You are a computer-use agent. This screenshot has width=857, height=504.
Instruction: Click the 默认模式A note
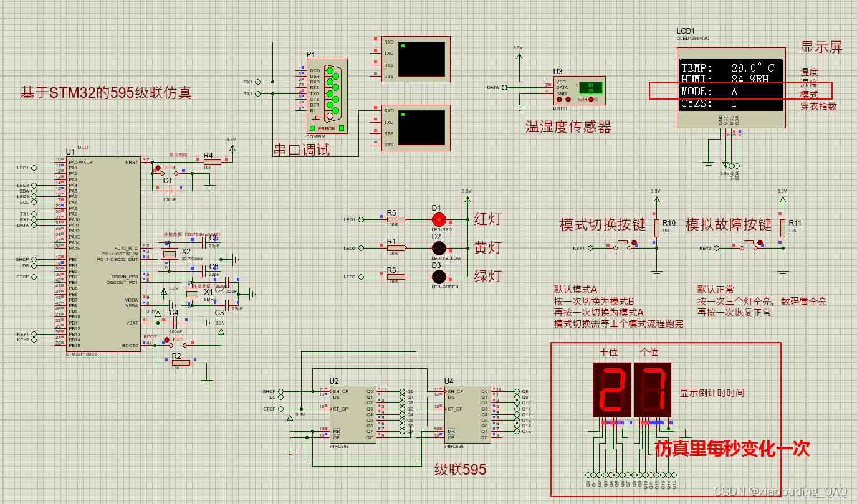coord(576,290)
